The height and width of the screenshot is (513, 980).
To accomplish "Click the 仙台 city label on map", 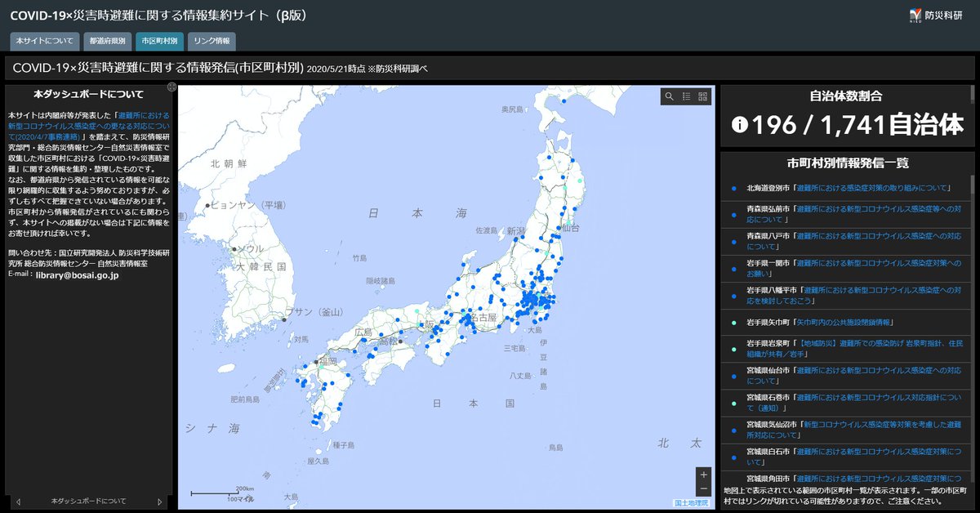I will click(x=569, y=228).
